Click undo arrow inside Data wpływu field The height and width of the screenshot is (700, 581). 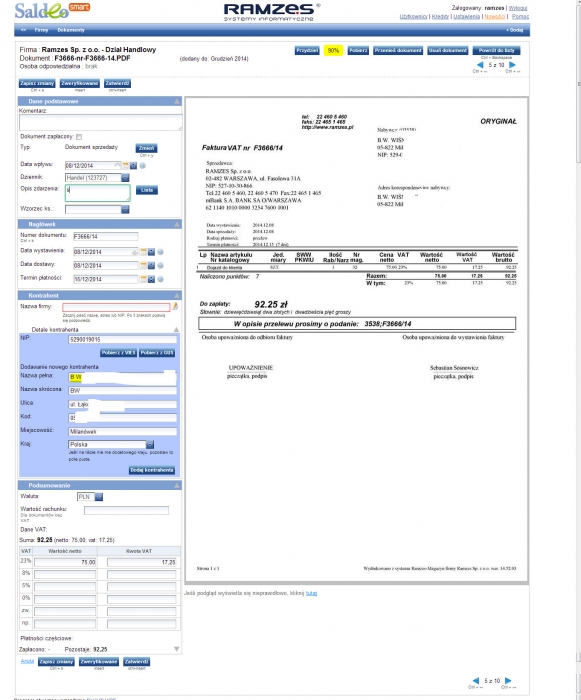[x=117, y=166]
